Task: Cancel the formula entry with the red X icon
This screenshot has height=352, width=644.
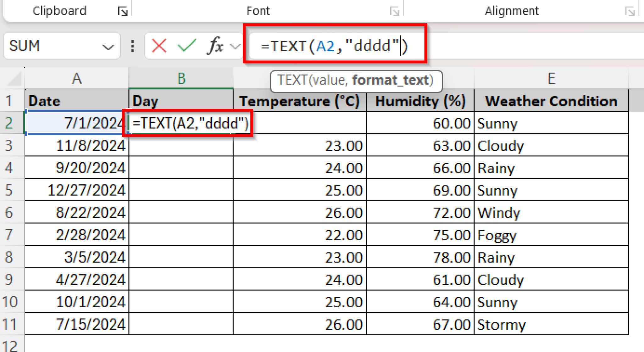Action: pyautogui.click(x=159, y=46)
